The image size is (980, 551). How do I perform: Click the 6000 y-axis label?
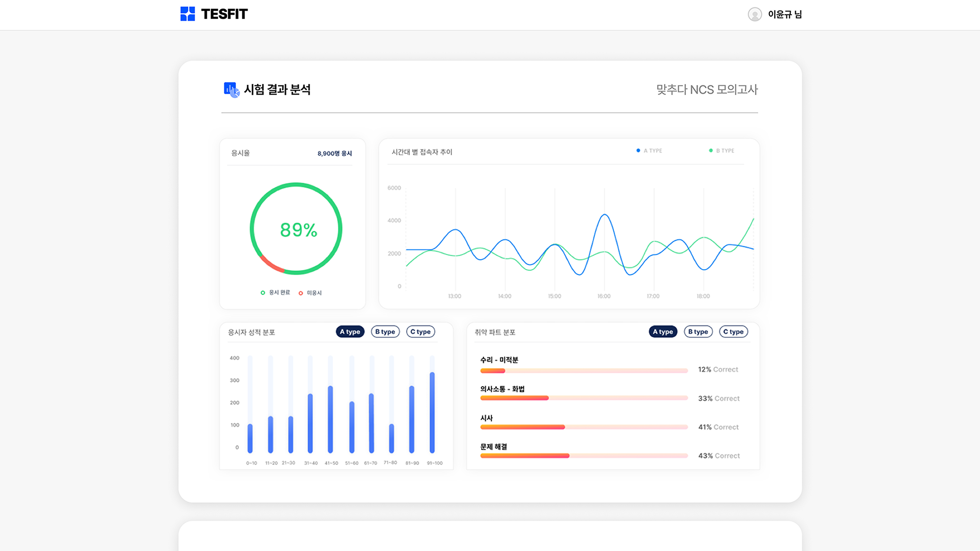tap(394, 188)
